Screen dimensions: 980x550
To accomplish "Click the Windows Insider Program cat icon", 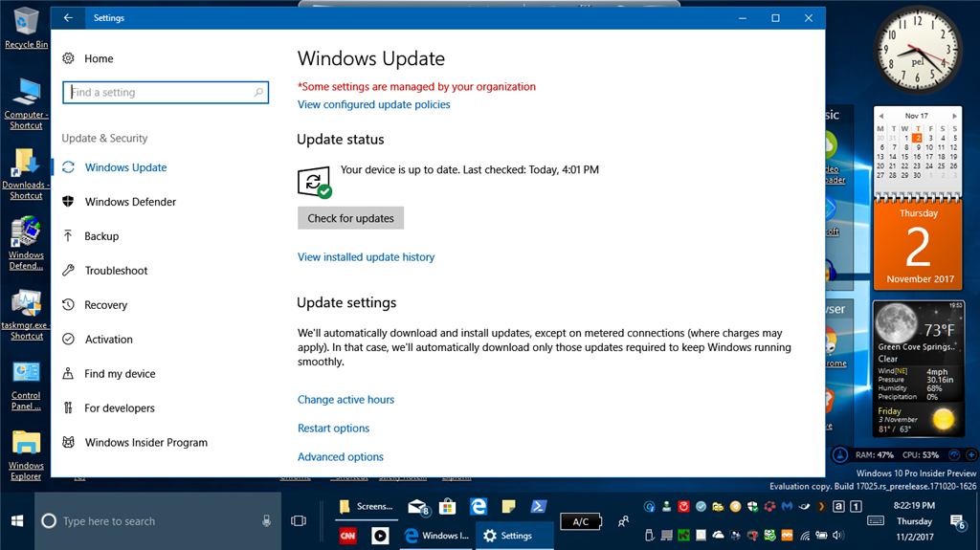I will click(x=68, y=442).
